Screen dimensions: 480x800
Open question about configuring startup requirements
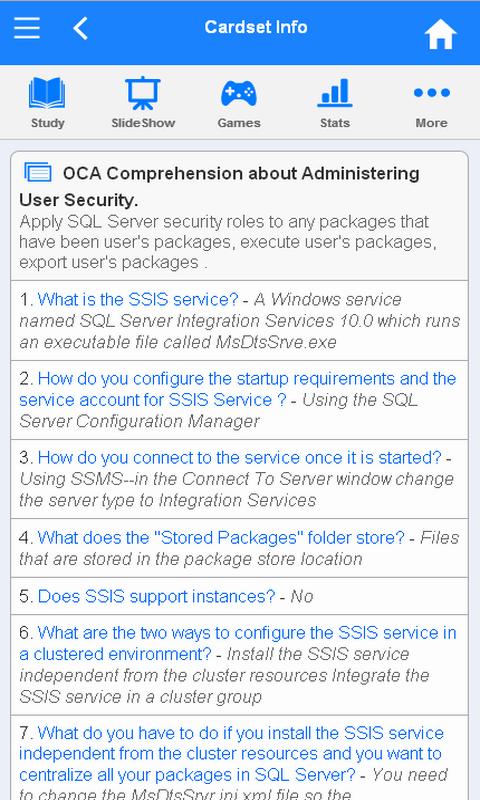pos(238,389)
